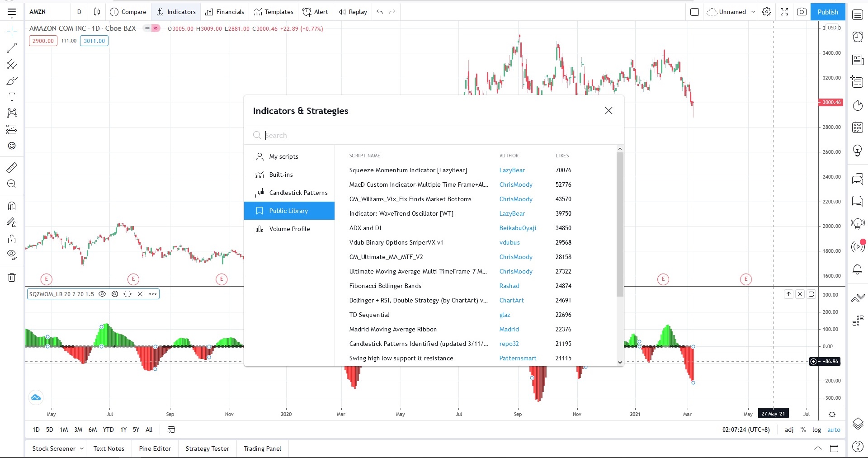
Task: Open the Watchlist panel icon
Action: click(857, 14)
